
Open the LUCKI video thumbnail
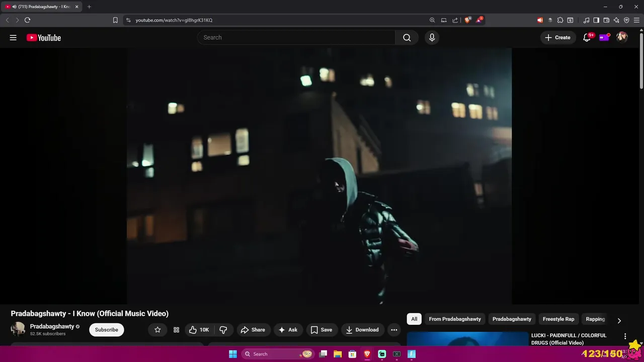coord(467,339)
